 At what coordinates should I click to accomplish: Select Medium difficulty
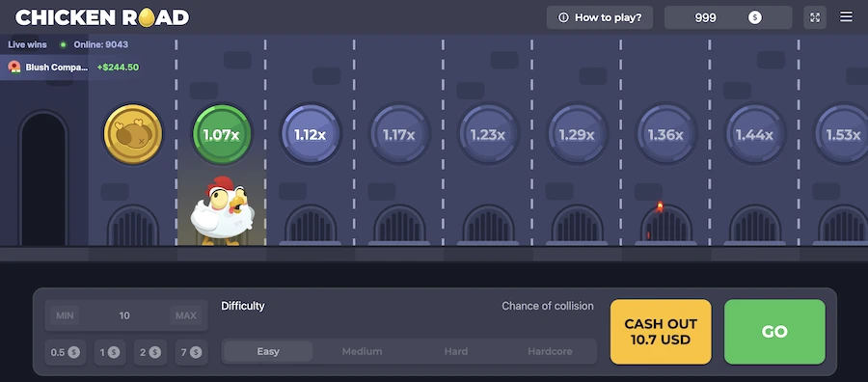coord(362,351)
